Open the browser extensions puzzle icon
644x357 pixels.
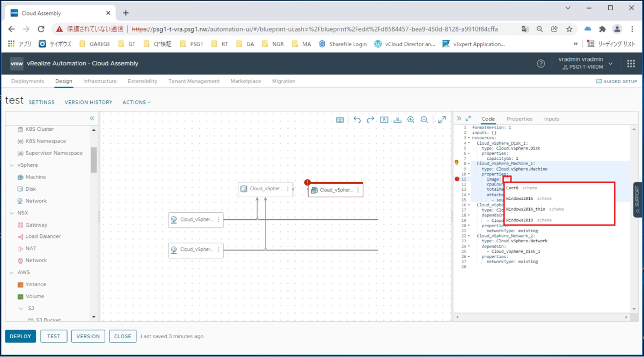click(602, 29)
